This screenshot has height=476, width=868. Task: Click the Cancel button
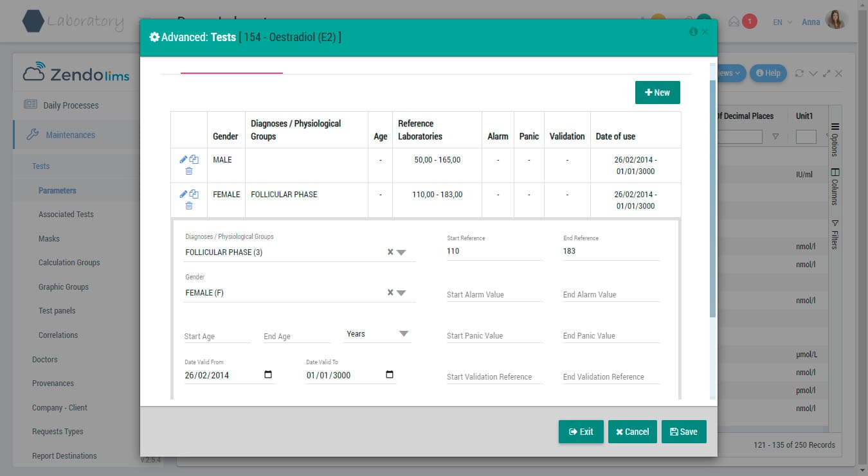coord(632,432)
